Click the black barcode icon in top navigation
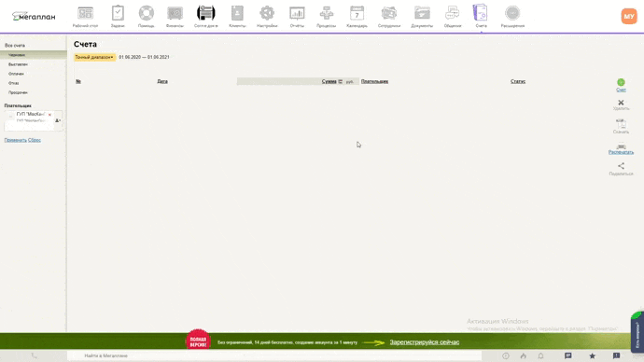Viewport: 644px width, 362px height. 205,13
